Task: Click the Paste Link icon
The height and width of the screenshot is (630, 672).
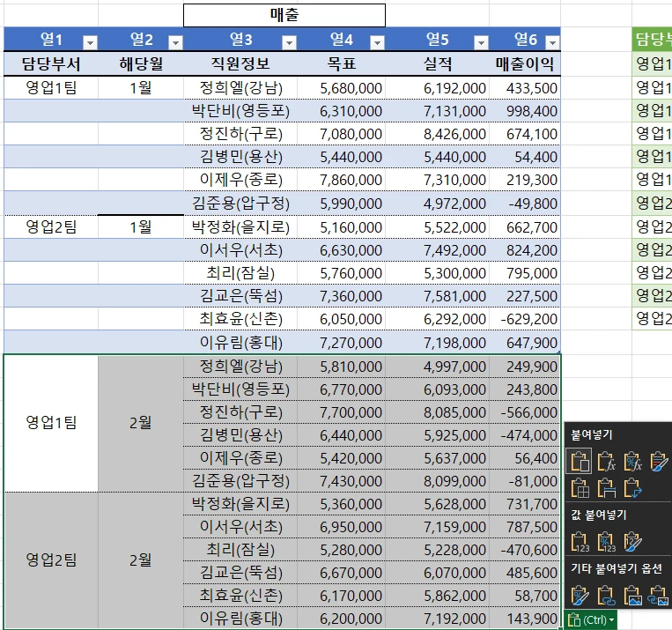Action: pos(606,596)
